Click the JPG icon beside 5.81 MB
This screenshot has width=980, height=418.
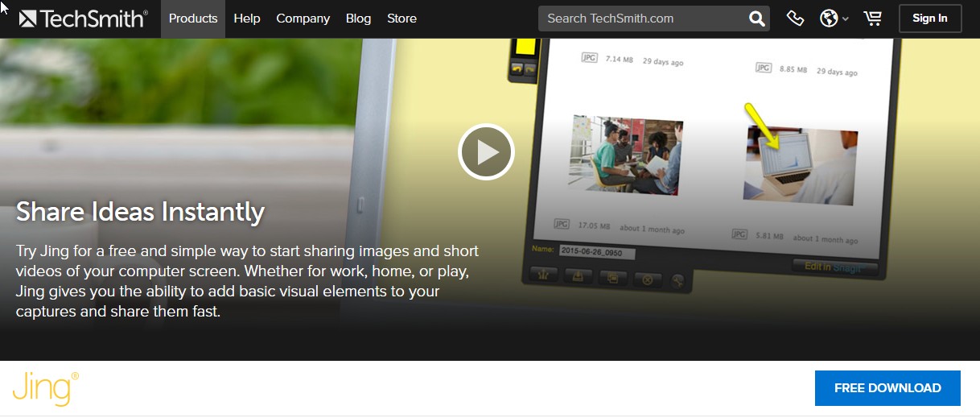click(x=739, y=234)
